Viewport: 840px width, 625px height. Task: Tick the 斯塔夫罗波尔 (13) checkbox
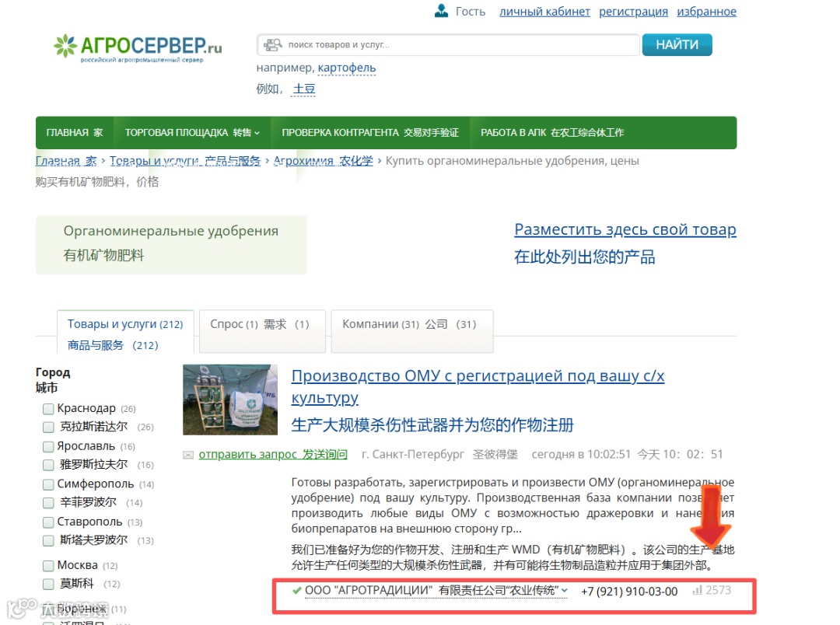click(48, 540)
